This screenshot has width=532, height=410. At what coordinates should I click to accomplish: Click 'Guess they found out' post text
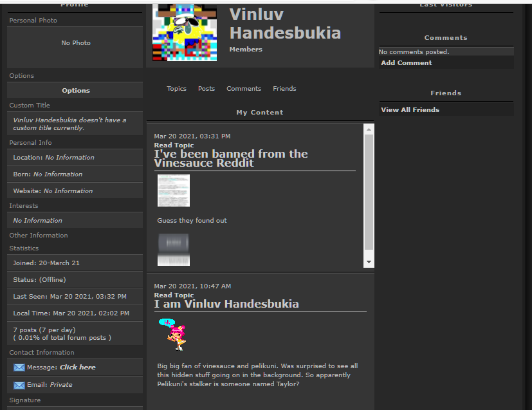point(192,221)
